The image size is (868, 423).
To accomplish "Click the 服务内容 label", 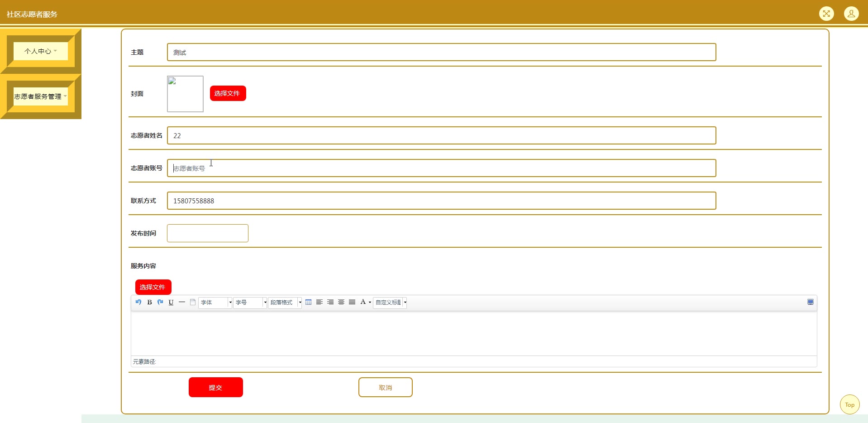I will pyautogui.click(x=143, y=266).
